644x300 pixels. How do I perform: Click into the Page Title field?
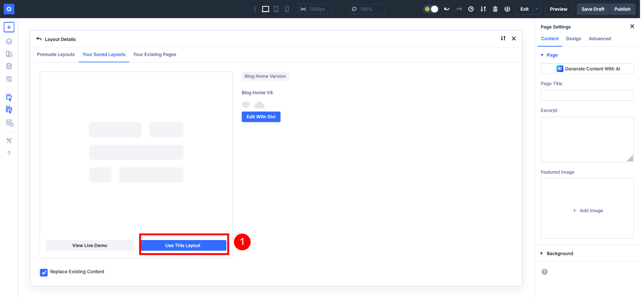pos(587,96)
